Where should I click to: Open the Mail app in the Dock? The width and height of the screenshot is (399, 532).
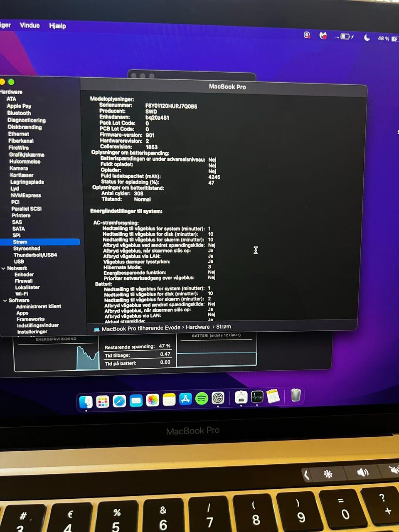pyautogui.click(x=136, y=401)
